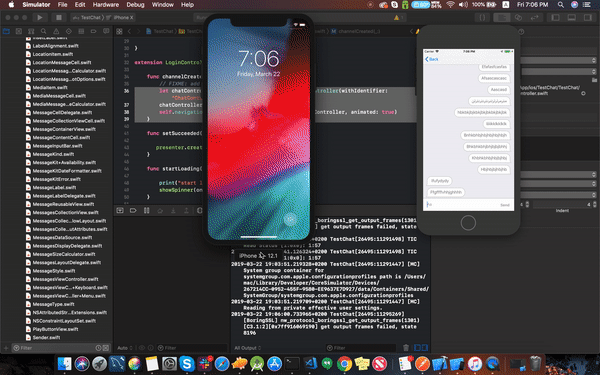Focus the console Filter field
This screenshot has height=375, width=600.
click(360, 348)
